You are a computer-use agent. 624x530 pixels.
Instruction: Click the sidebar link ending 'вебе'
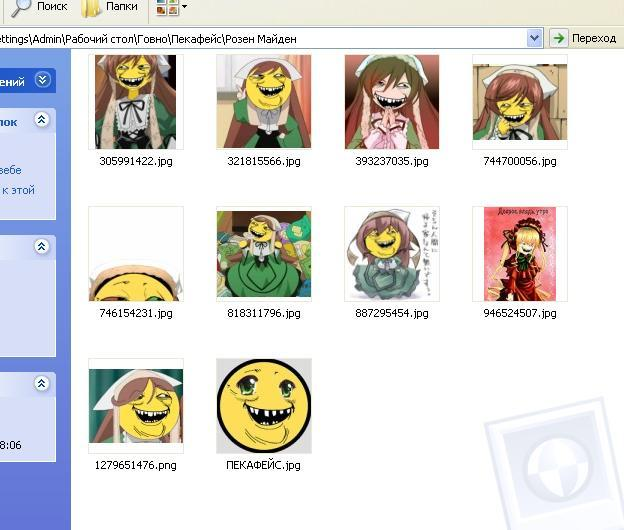(x=11, y=170)
